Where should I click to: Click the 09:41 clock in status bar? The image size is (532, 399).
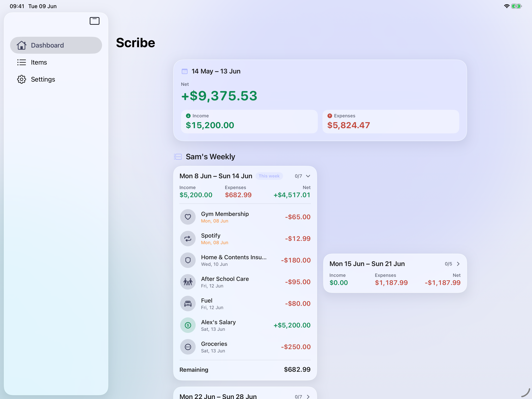(x=17, y=6)
